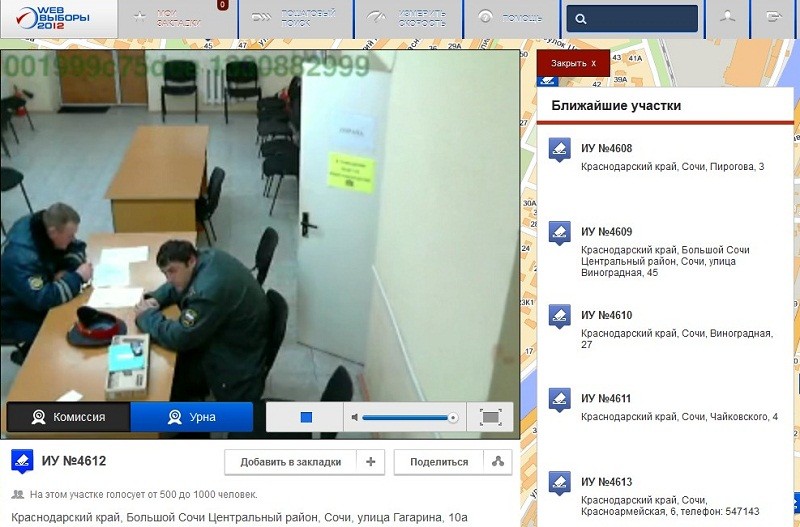Click the Web Выборы 2012 logo
Screen dimensions: 800x527
pos(58,18)
